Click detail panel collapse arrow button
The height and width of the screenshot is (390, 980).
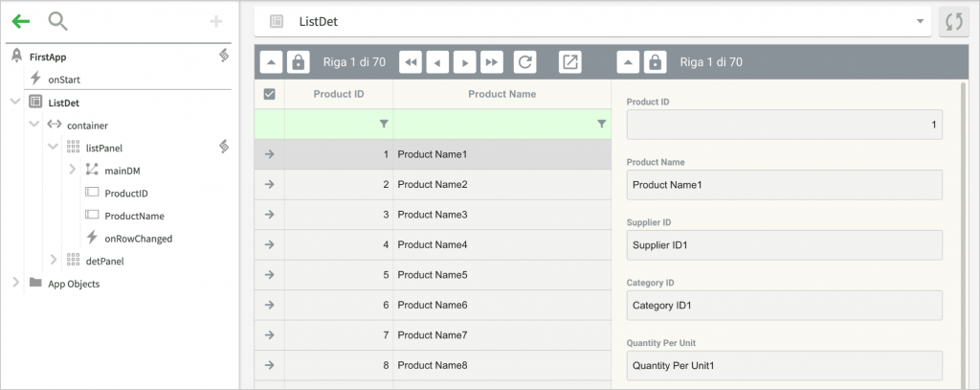click(x=628, y=62)
